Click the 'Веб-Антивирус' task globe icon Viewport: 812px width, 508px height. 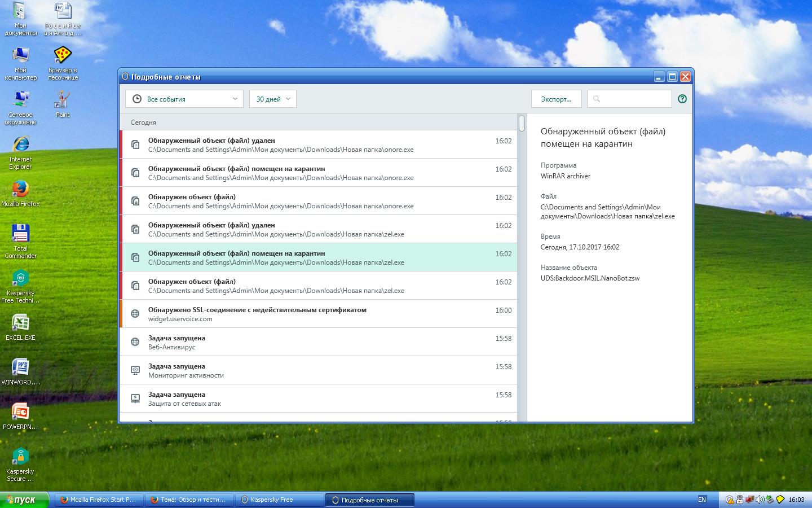(135, 342)
